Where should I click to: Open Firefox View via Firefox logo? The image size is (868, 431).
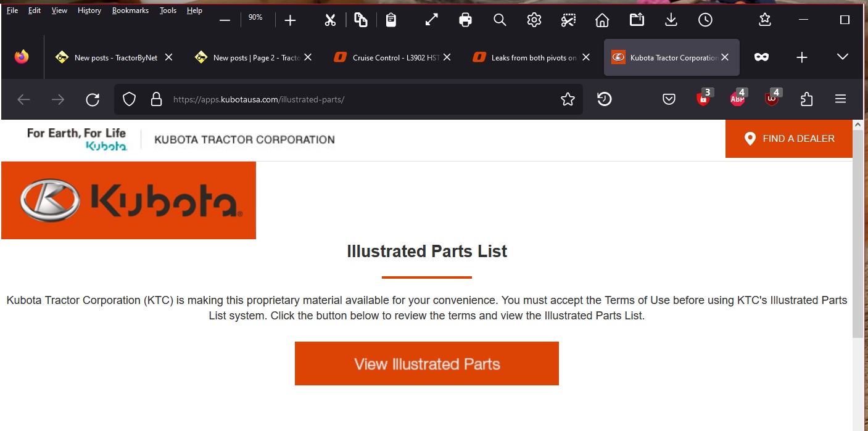coord(22,57)
